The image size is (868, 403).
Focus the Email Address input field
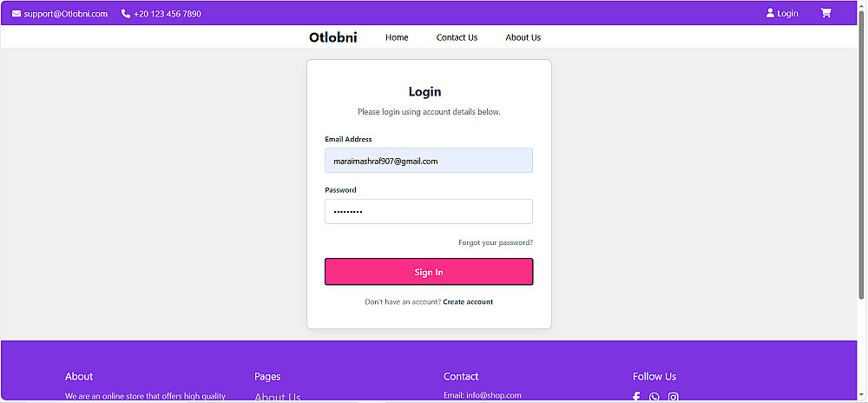(x=429, y=161)
